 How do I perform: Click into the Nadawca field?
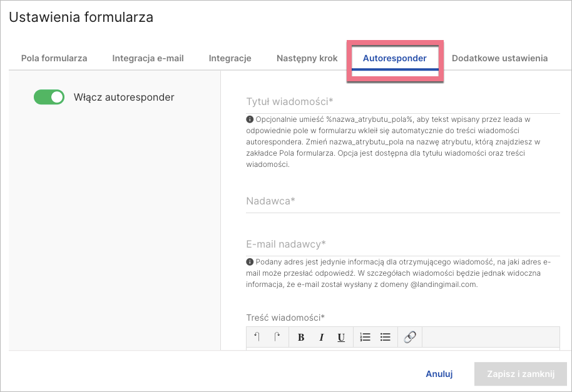tap(402, 201)
